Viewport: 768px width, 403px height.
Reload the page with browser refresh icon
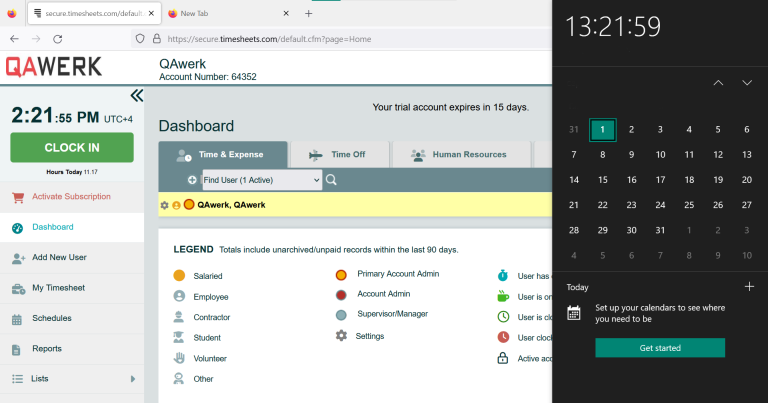click(x=58, y=39)
